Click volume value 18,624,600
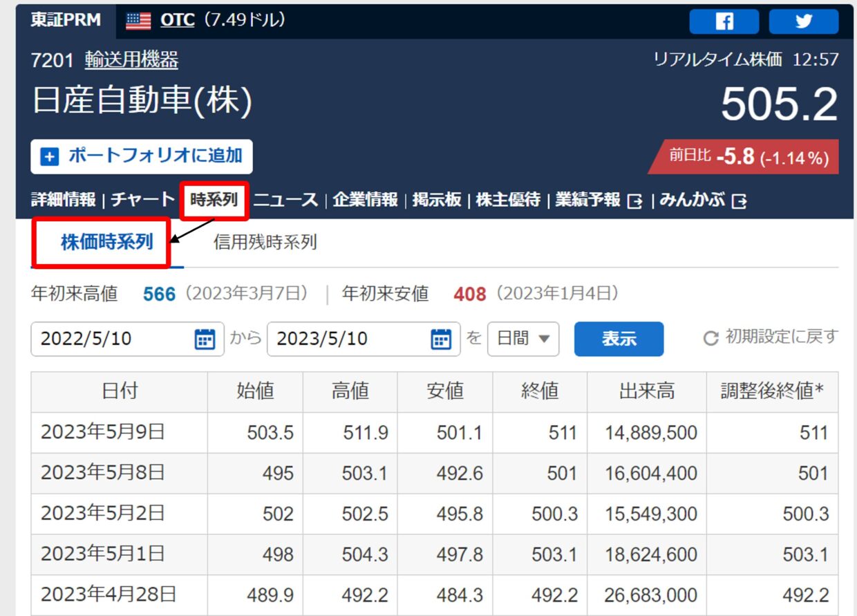Image resolution: width=857 pixels, height=616 pixels. point(651,554)
